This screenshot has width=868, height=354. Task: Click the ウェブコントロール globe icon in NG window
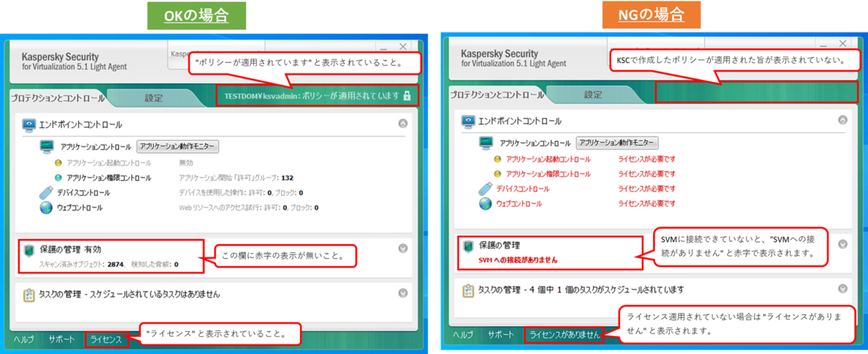(486, 204)
